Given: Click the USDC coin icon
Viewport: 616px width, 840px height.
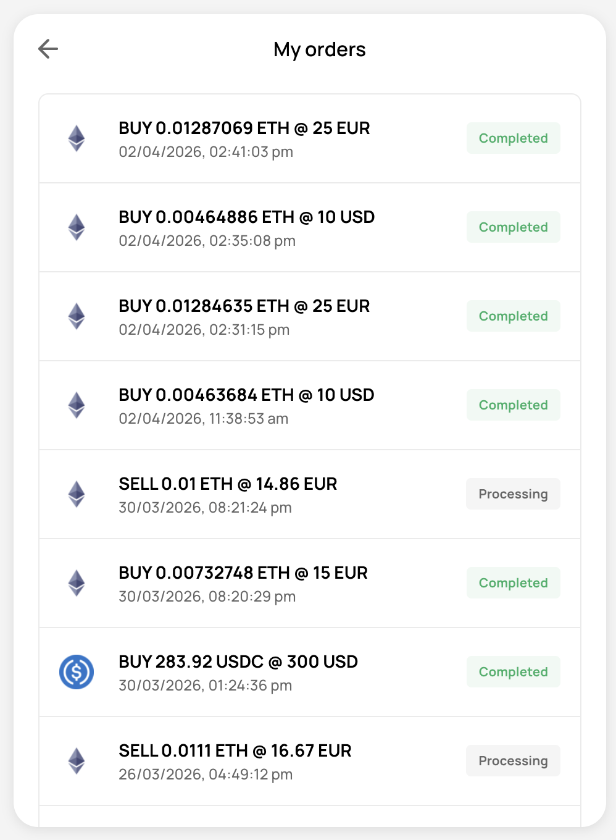Looking at the screenshot, I should pyautogui.click(x=77, y=672).
